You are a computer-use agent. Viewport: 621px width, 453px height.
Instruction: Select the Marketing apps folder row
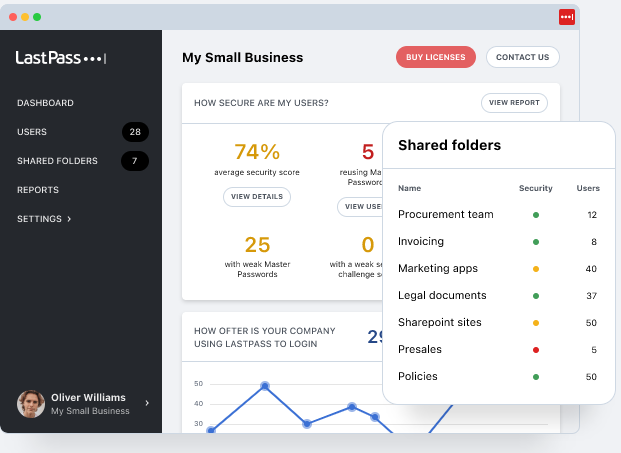click(499, 268)
